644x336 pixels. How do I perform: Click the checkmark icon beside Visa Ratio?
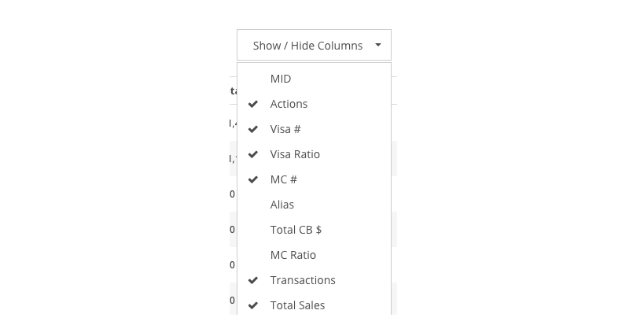point(253,154)
